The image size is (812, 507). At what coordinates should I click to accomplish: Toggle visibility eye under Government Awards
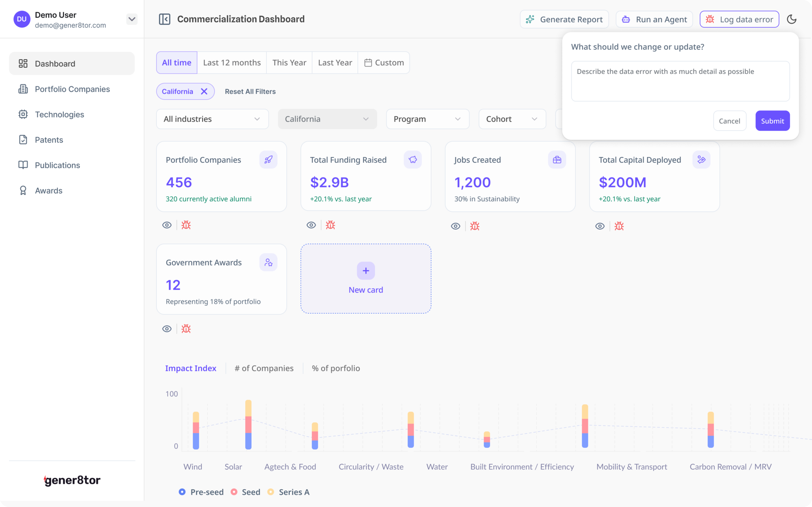(x=167, y=329)
